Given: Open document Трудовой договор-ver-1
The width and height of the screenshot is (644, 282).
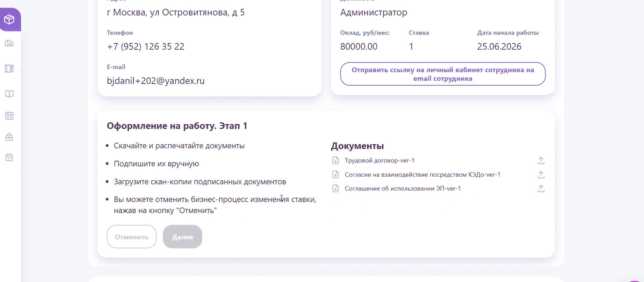Looking at the screenshot, I should (x=380, y=160).
